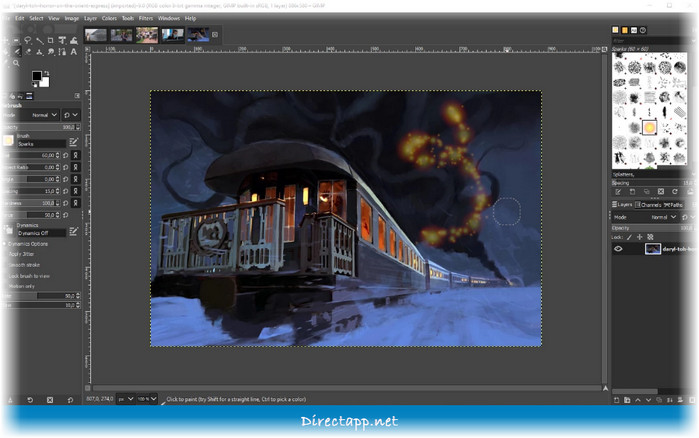699x438 pixels.
Task: Open the Select menu
Action: 36,18
